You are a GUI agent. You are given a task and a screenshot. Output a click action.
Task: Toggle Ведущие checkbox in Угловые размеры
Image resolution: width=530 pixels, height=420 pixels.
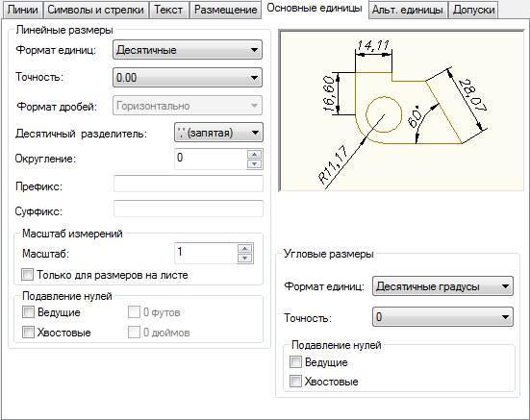coord(295,362)
